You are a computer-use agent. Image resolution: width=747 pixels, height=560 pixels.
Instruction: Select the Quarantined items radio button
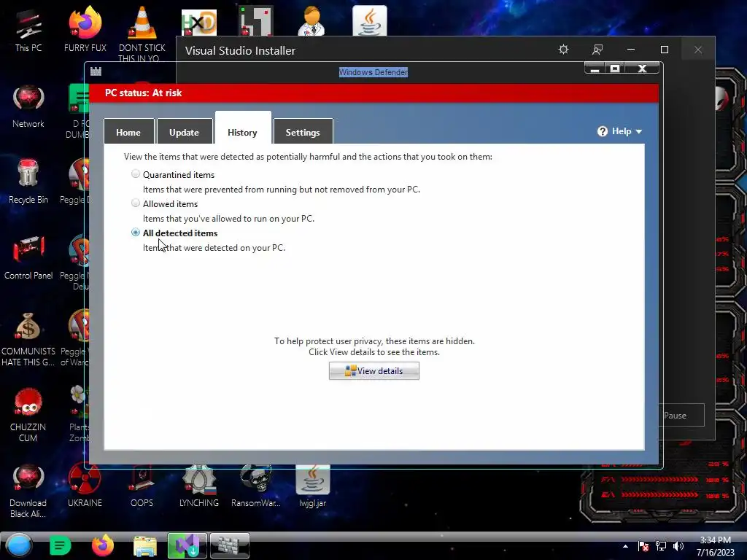(136, 174)
